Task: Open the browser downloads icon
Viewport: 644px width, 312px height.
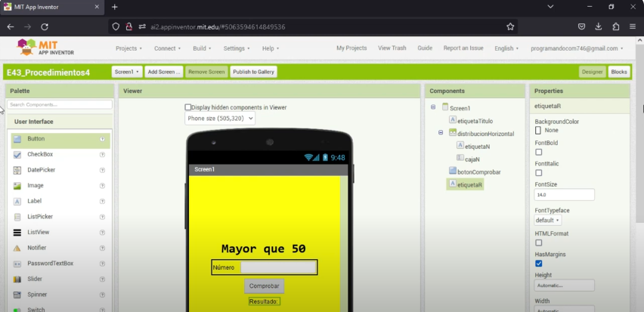Action: tap(599, 26)
